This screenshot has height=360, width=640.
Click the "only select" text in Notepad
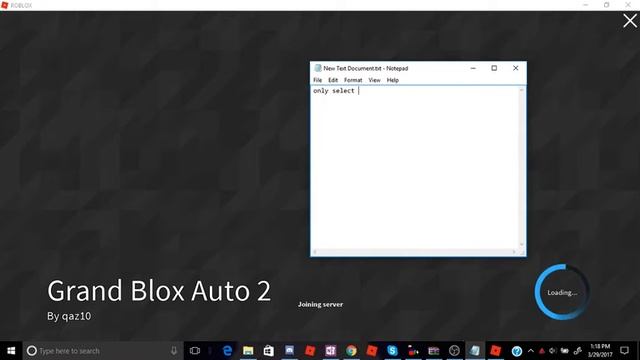[333, 91]
